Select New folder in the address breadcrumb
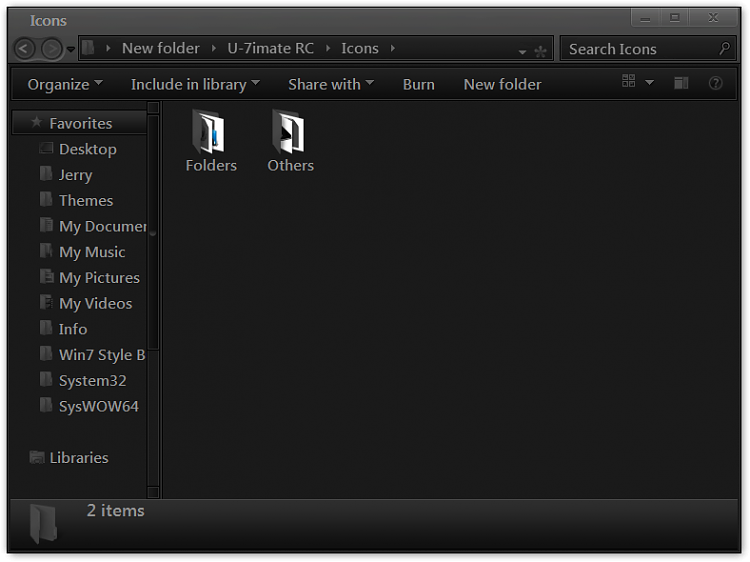750x562 pixels. coord(161,48)
